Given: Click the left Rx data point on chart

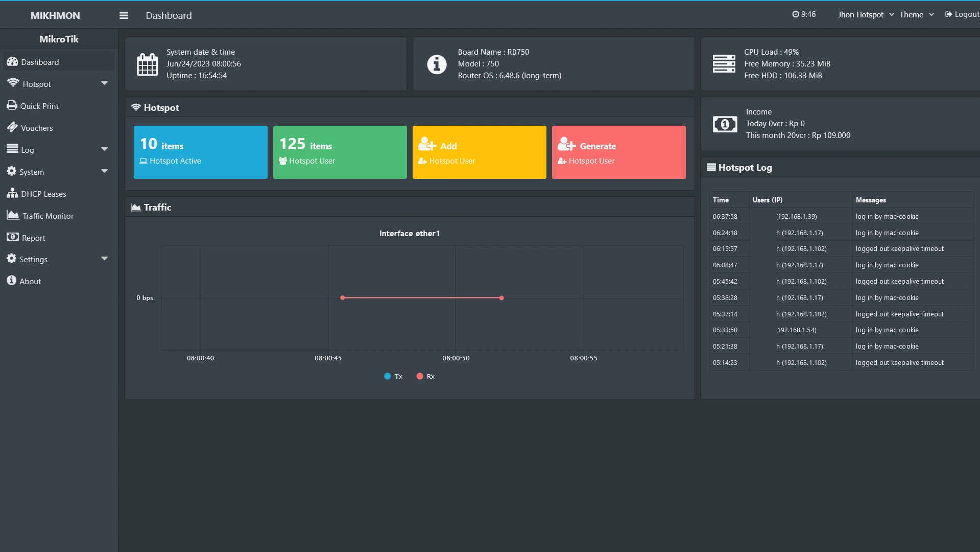Looking at the screenshot, I should pos(343,297).
